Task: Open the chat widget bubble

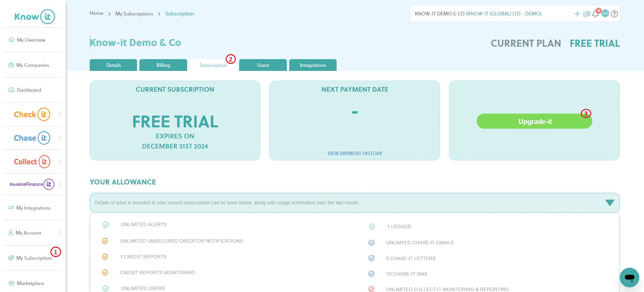Action: pos(630,278)
